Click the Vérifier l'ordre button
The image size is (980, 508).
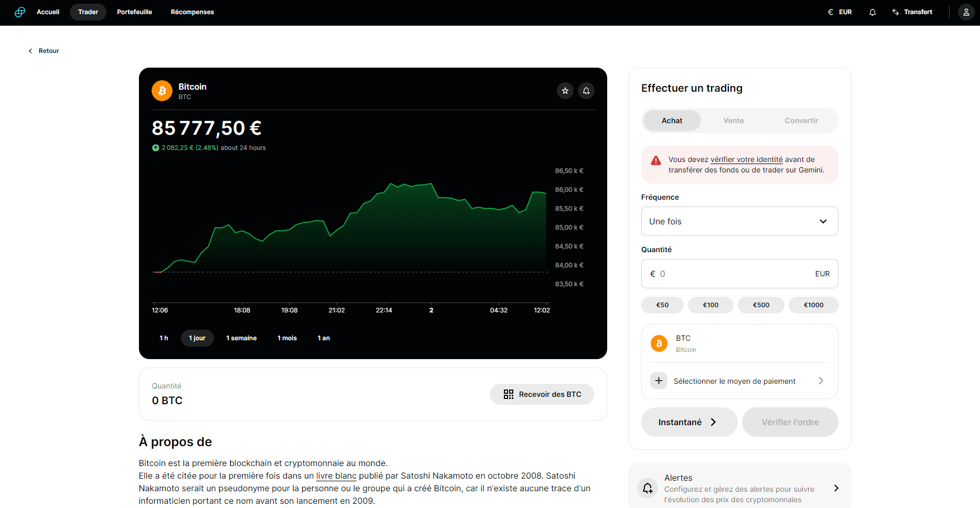(790, 422)
